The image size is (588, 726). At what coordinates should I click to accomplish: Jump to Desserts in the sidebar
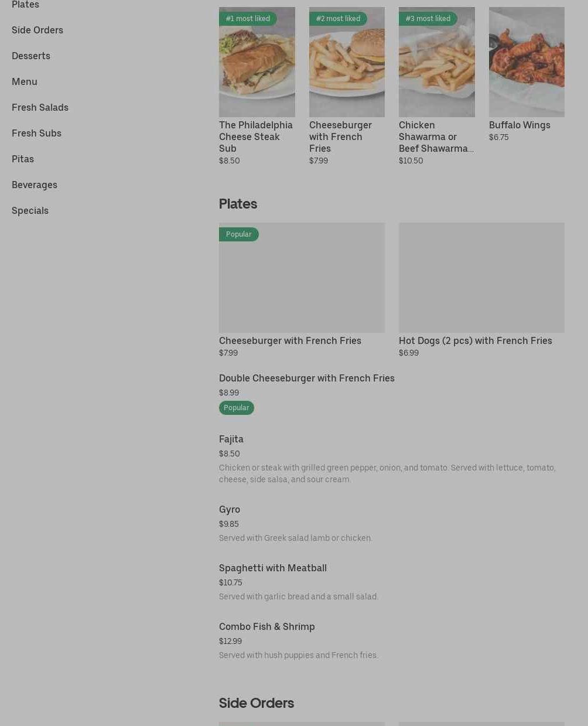point(31,56)
